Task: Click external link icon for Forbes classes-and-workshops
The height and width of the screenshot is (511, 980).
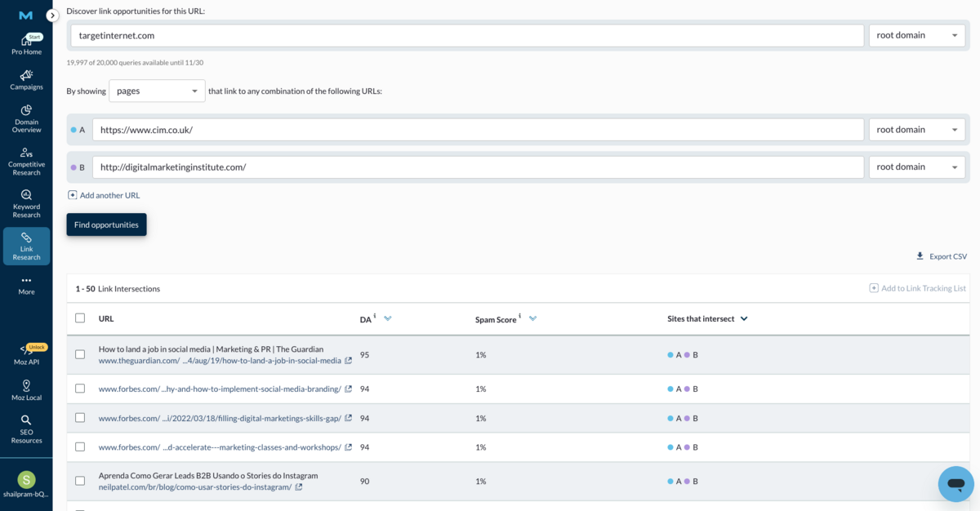Action: point(349,447)
